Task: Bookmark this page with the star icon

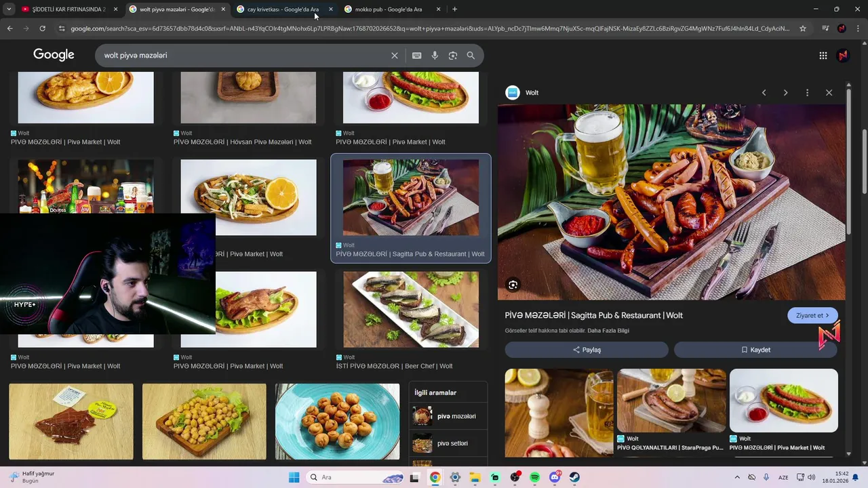Action: pos(803,28)
